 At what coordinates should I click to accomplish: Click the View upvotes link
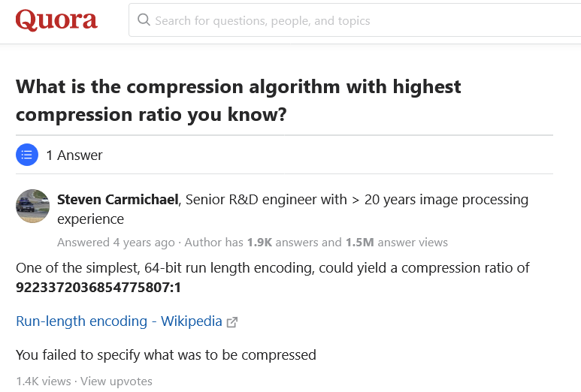click(117, 381)
